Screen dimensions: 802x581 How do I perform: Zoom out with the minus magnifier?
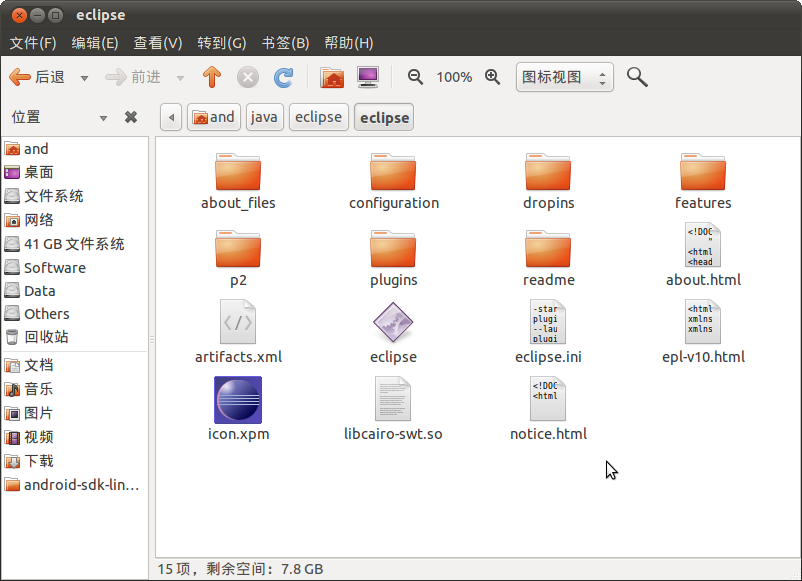coord(415,77)
